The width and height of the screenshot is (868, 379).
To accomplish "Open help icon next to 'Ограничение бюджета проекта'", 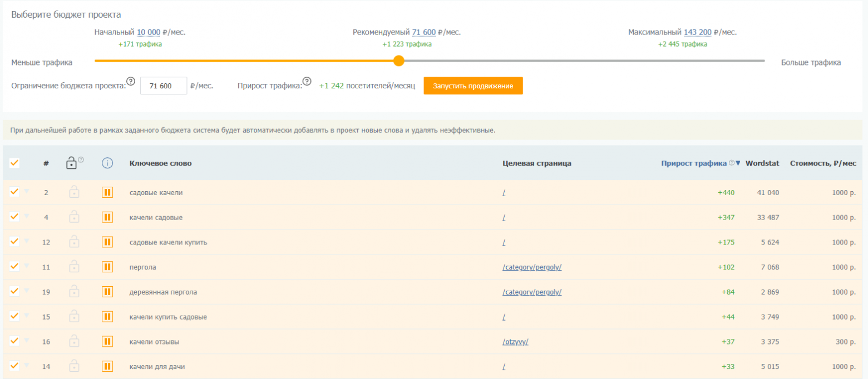I will tap(131, 82).
